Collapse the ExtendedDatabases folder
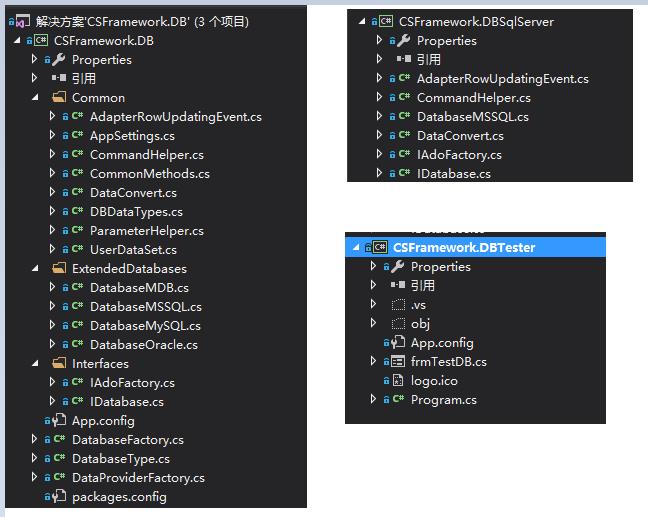This screenshot has height=517, width=648. (x=35, y=268)
